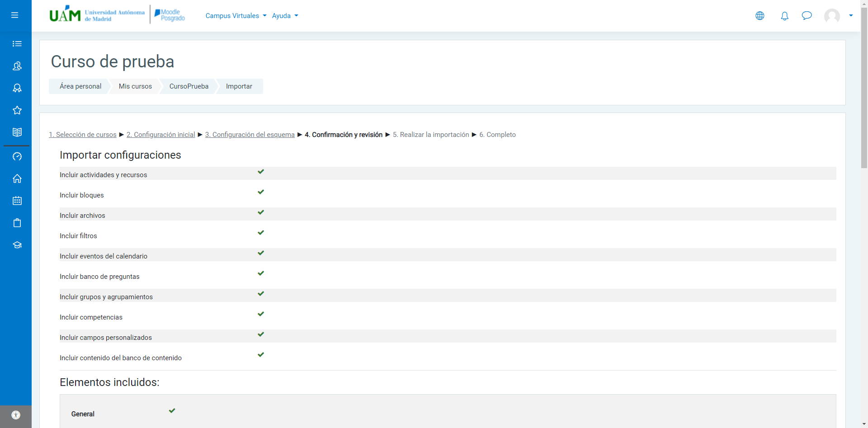Click the globe language icon
Viewport: 868px width, 428px height.
point(760,16)
